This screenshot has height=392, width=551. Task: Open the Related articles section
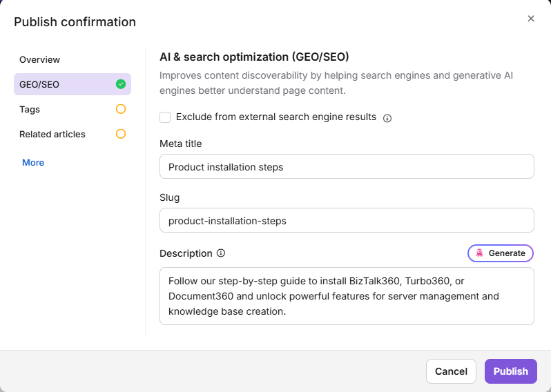pyautogui.click(x=72, y=134)
